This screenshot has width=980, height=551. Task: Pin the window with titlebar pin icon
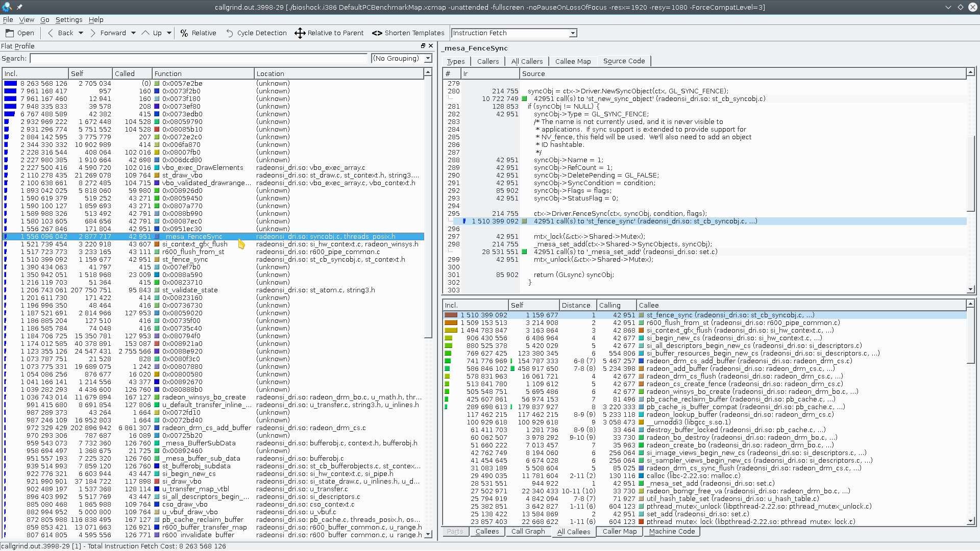pos(19,7)
